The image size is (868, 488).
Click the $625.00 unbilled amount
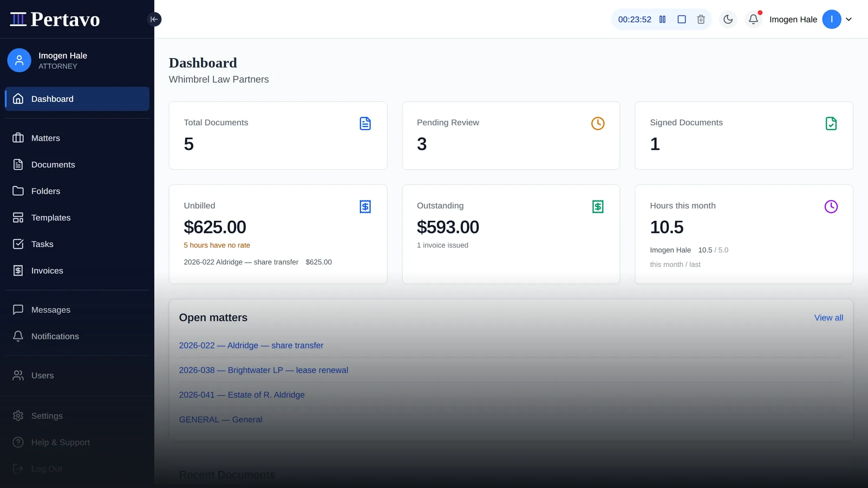click(x=215, y=227)
